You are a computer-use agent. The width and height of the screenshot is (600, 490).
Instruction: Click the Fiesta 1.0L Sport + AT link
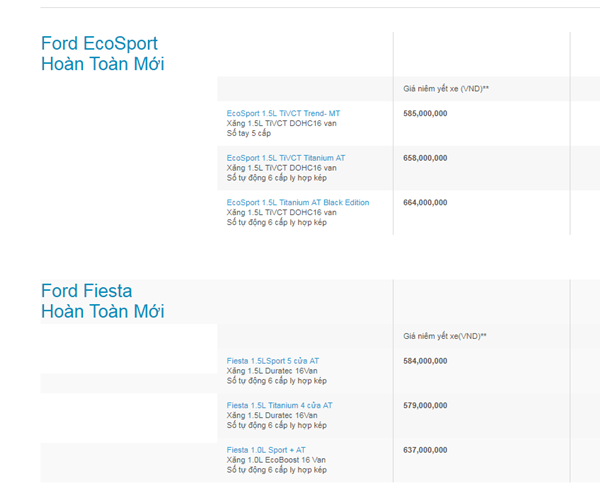266,450
